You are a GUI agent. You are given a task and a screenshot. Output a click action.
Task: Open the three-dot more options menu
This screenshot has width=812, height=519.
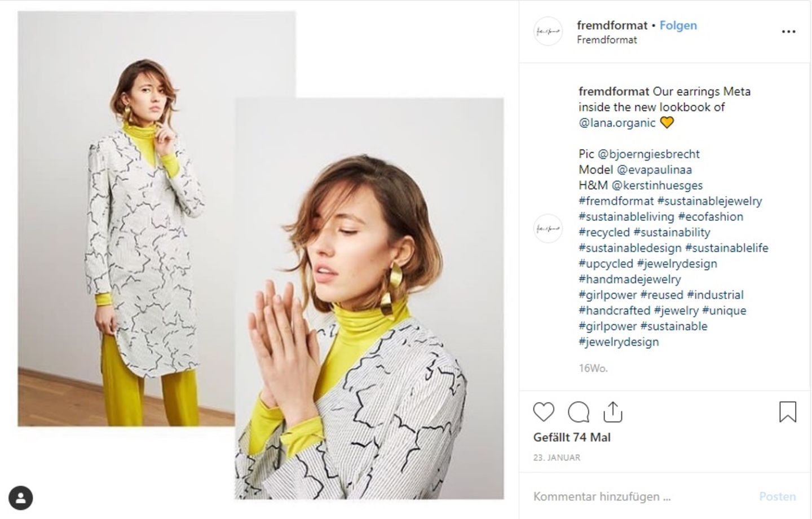click(788, 32)
